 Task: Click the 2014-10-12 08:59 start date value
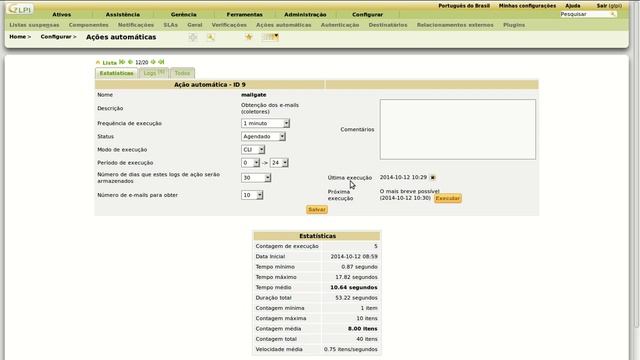[354, 256]
